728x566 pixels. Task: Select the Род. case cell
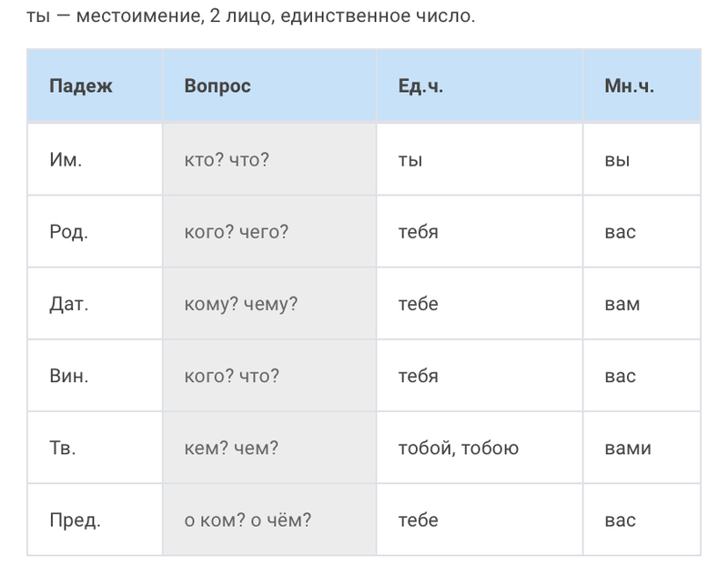click(x=68, y=231)
